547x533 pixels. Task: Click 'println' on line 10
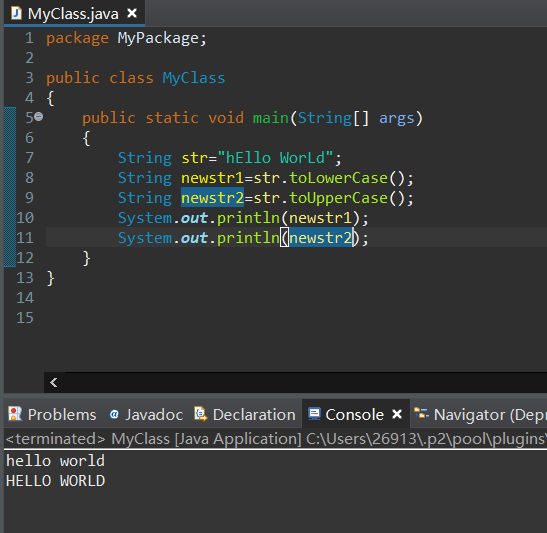[248, 218]
